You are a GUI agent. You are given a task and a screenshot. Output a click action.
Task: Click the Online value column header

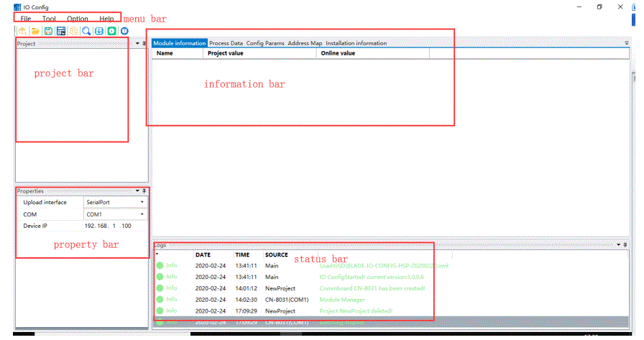click(x=338, y=53)
